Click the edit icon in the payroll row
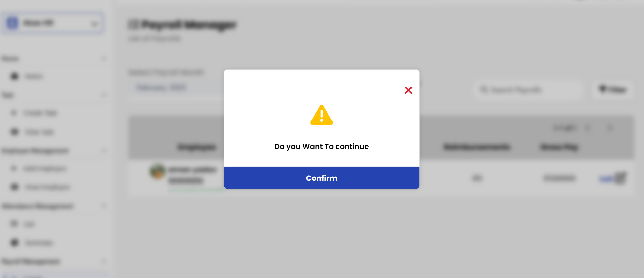The height and width of the screenshot is (278, 644). (621, 178)
